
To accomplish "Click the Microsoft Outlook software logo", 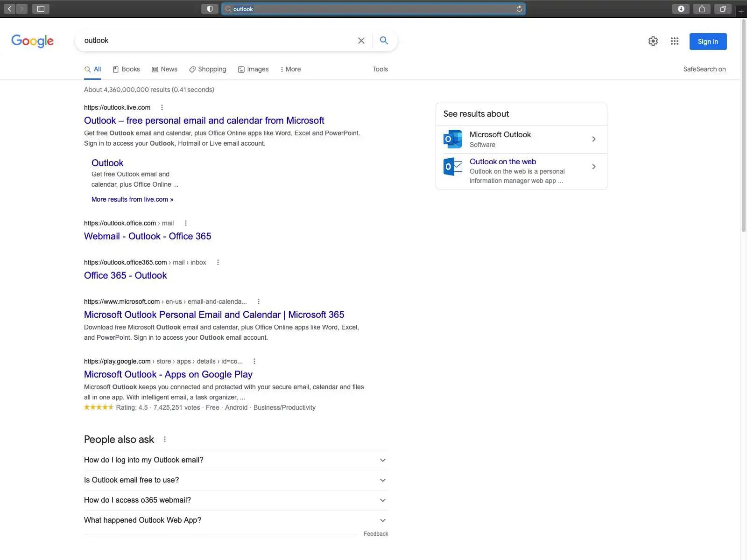I will (453, 139).
